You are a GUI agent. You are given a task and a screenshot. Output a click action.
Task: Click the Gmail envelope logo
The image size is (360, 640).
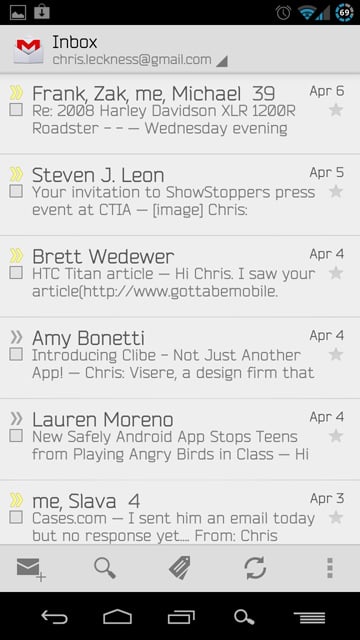pyautogui.click(x=29, y=51)
